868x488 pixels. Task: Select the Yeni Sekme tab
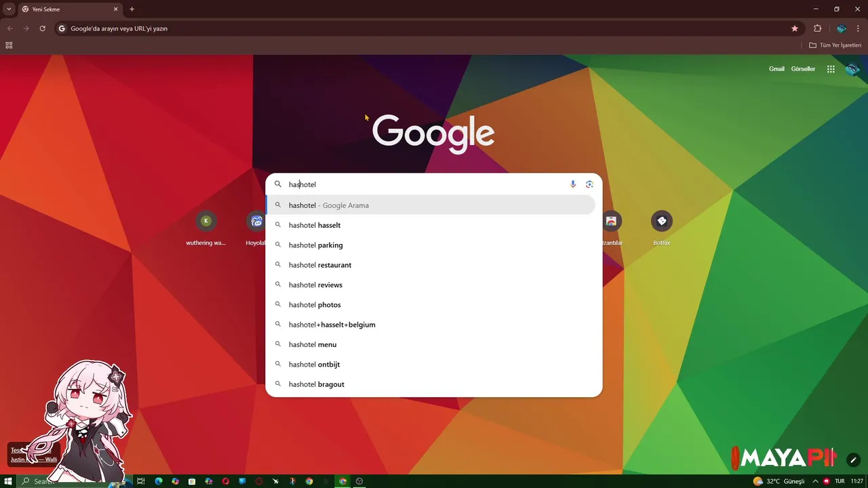pos(69,9)
